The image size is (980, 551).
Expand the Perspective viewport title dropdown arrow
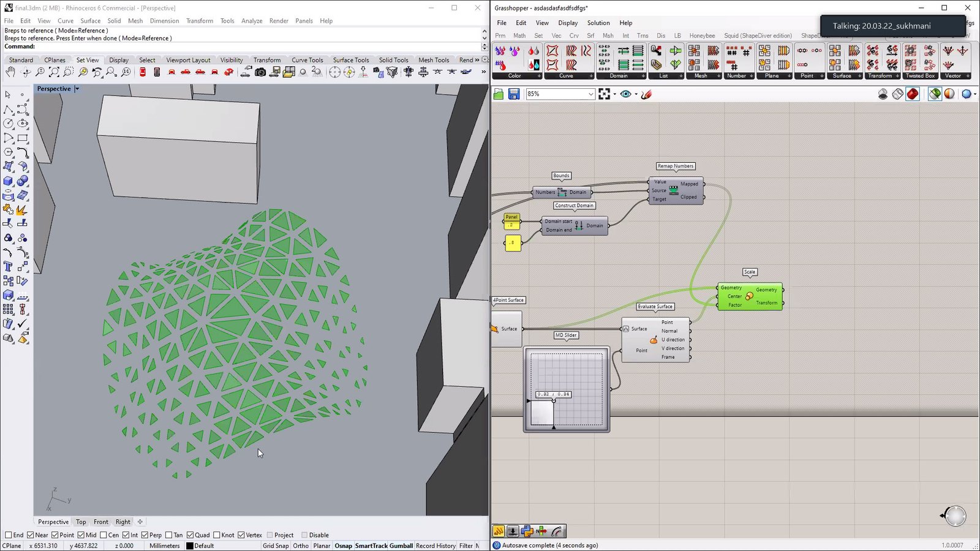77,89
